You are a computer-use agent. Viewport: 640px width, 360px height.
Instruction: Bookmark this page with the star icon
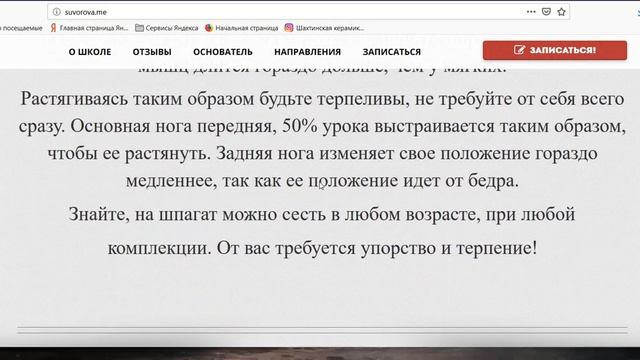561,11
